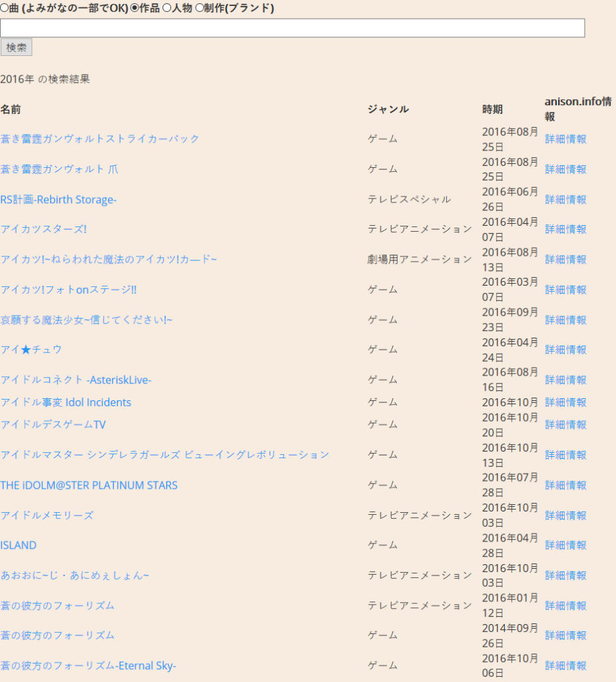Click the 2016年 の検索結果 heading
Image resolution: width=616 pixels, height=682 pixels.
45,79
